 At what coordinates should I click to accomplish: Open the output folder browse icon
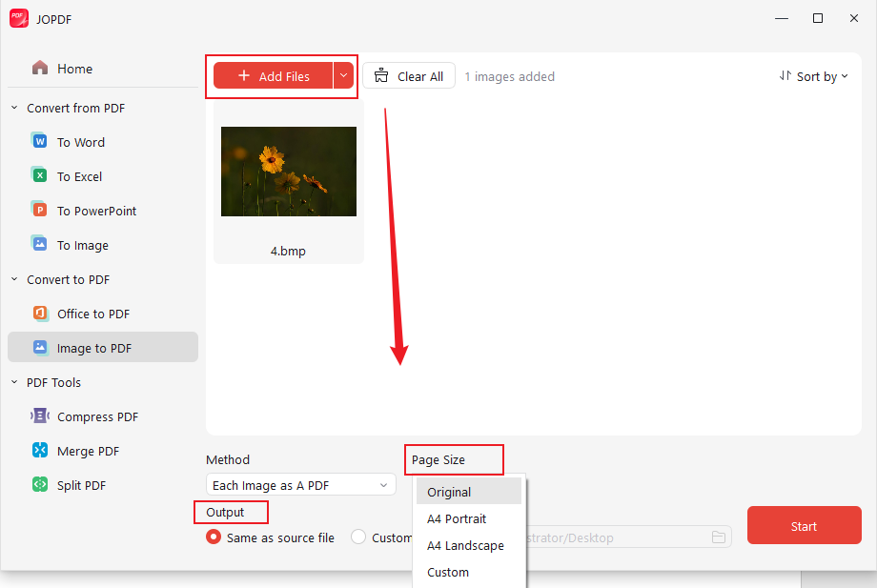click(719, 537)
